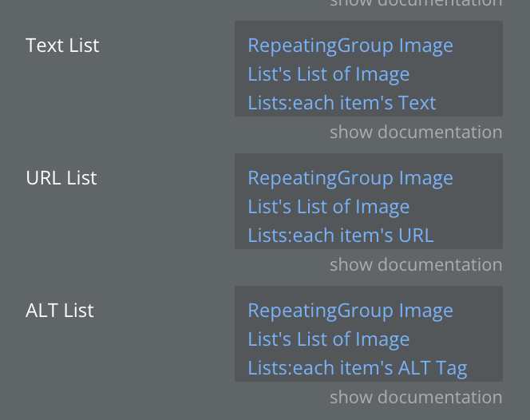Click 'Lists:each item's ALT Tag' expression segment
The height and width of the screenshot is (420, 530).
point(357,368)
